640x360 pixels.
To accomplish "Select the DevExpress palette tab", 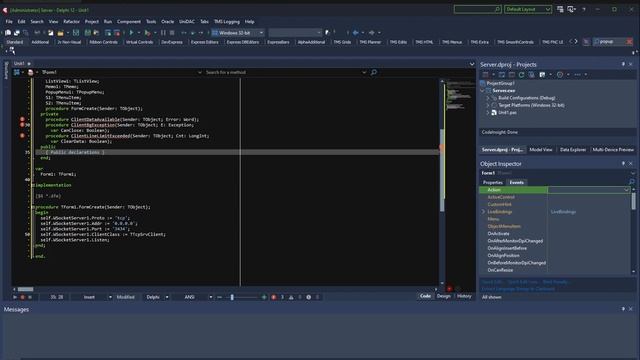I will tap(172, 42).
